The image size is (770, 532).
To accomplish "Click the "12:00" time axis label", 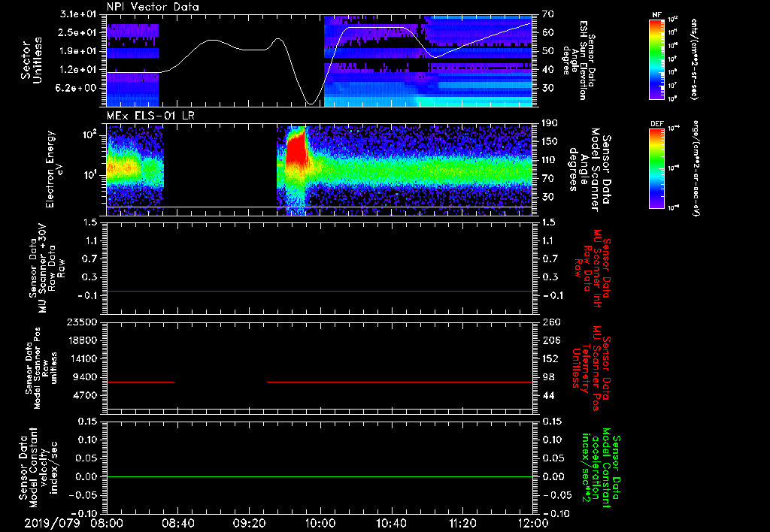I will [533, 523].
